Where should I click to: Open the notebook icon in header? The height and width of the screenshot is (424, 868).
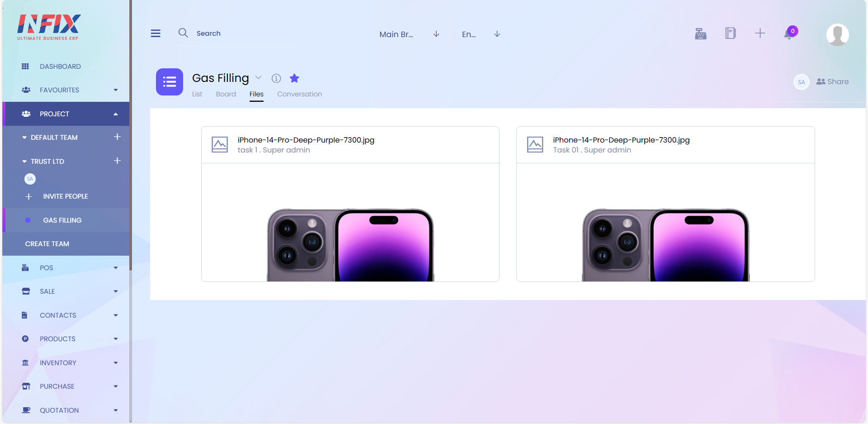pos(731,33)
